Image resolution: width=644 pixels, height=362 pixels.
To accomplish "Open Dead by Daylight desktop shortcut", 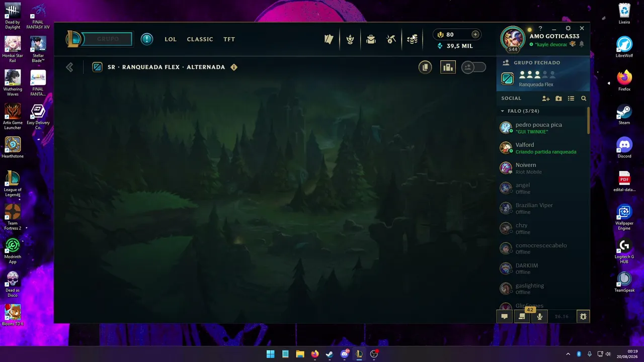I will pos(13,16).
